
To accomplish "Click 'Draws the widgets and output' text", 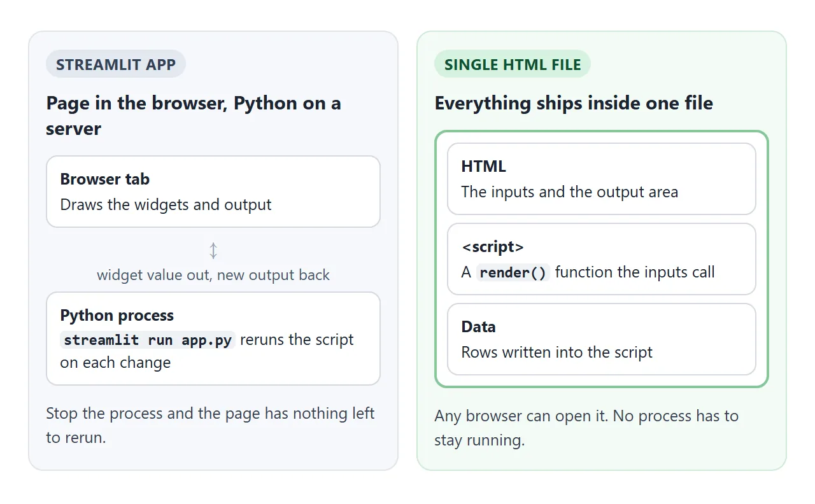I will (x=166, y=205).
